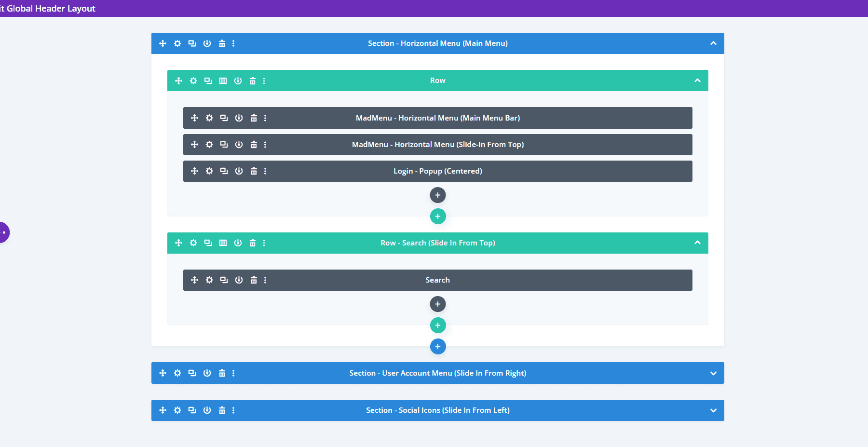Screen dimensions: 868x447
Task: Expand Social Icons (Slide In From Left) section
Action: 713,410
